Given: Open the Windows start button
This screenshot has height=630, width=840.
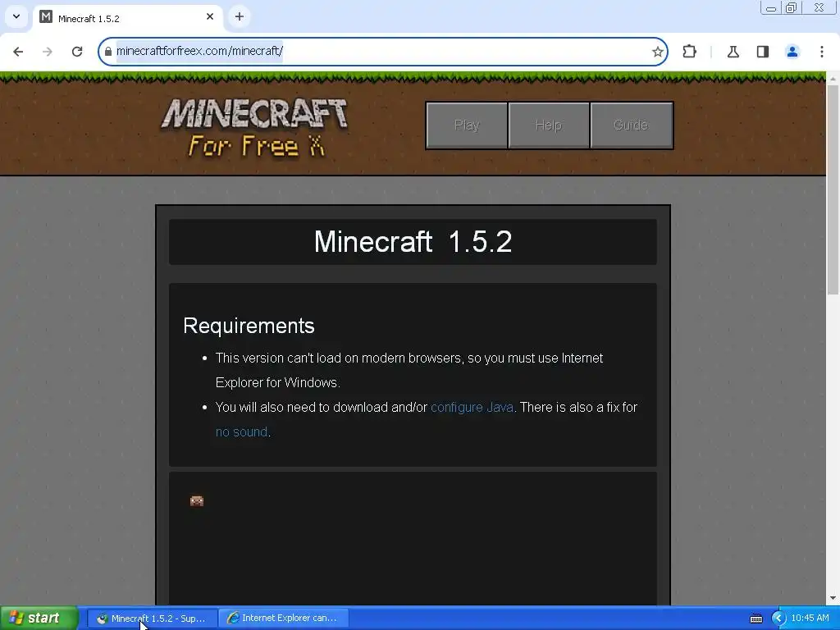Looking at the screenshot, I should 39,618.
